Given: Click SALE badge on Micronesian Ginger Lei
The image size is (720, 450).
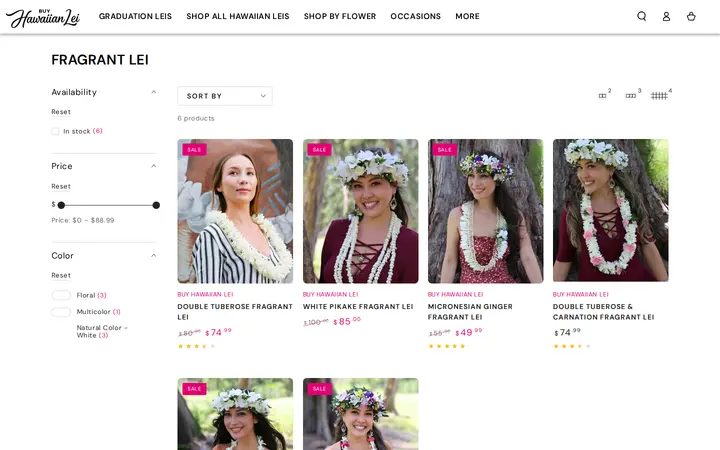Looking at the screenshot, I should tap(444, 149).
